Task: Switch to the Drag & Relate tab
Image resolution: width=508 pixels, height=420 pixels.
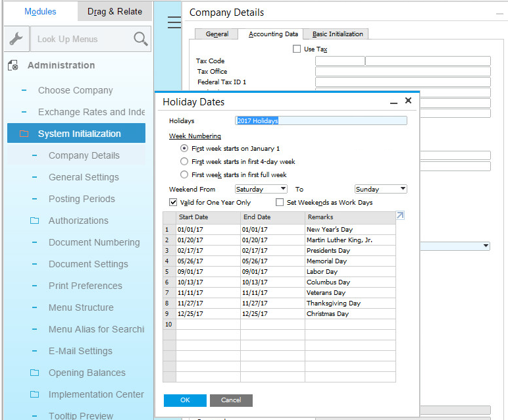Action: 115,12
